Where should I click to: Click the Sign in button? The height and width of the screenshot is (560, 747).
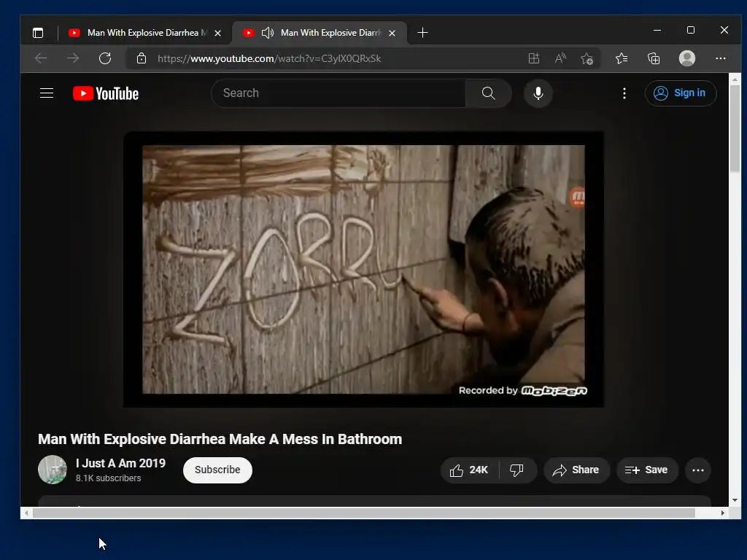[x=681, y=93]
